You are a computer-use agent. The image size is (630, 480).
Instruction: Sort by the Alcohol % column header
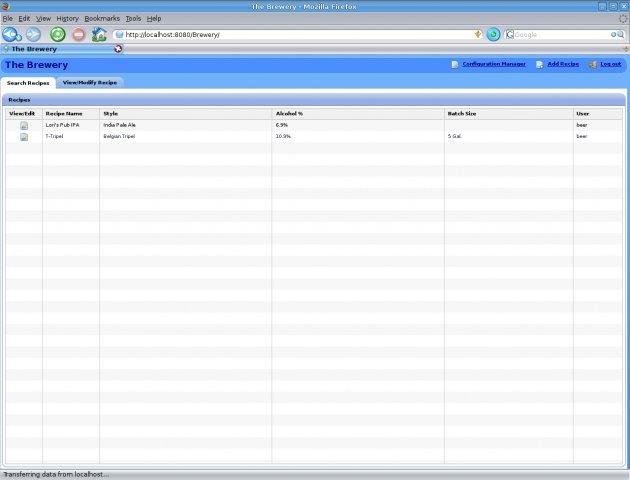pyautogui.click(x=358, y=114)
